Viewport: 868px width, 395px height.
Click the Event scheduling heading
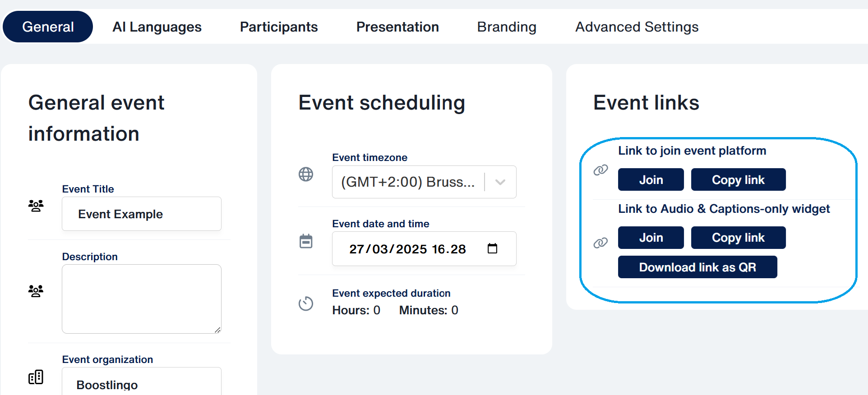coord(382,103)
